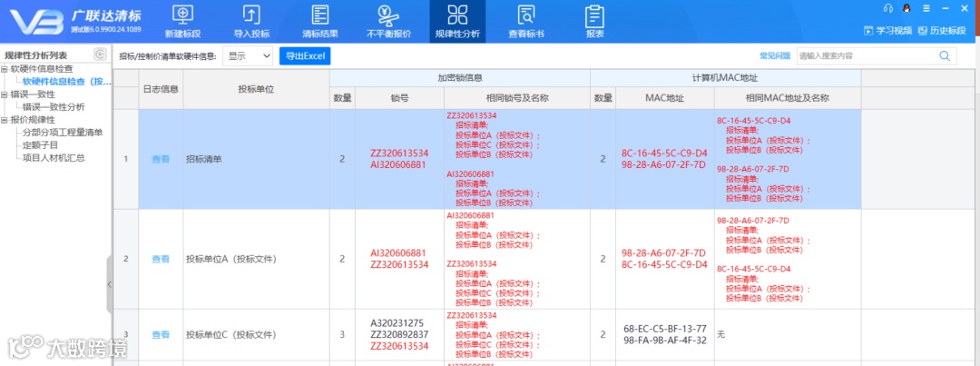This screenshot has height=366, width=980.
Task: Click the 计算机MAC地址 group header
Action: tap(726, 78)
